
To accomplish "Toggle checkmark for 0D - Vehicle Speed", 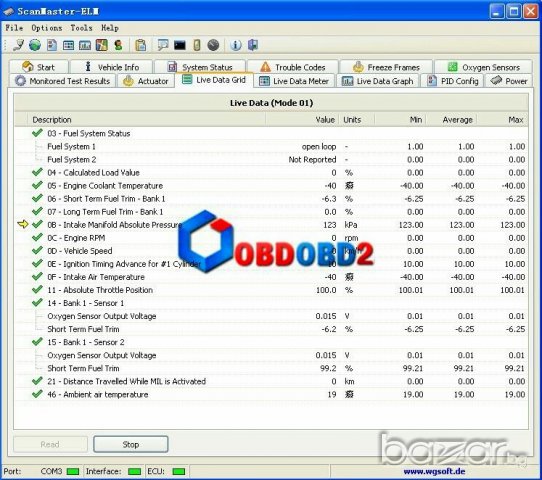I will [x=37, y=250].
